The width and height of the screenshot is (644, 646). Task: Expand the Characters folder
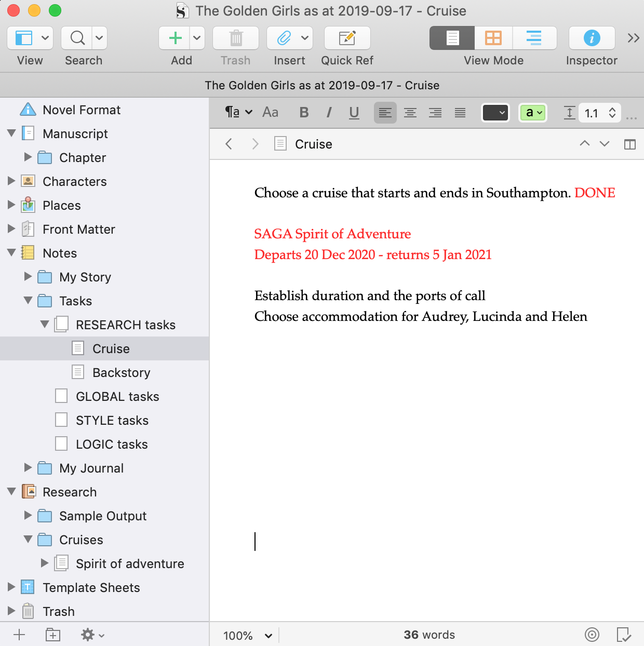tap(11, 181)
